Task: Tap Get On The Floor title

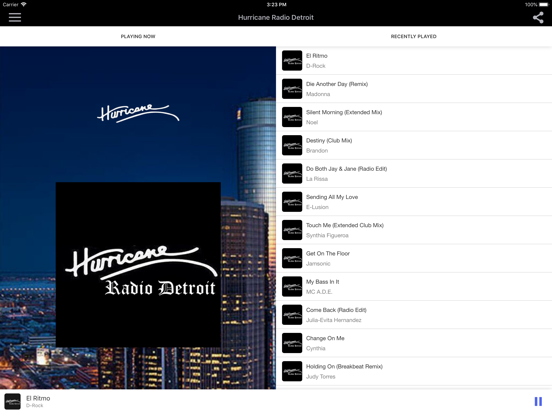Action: 328,253
